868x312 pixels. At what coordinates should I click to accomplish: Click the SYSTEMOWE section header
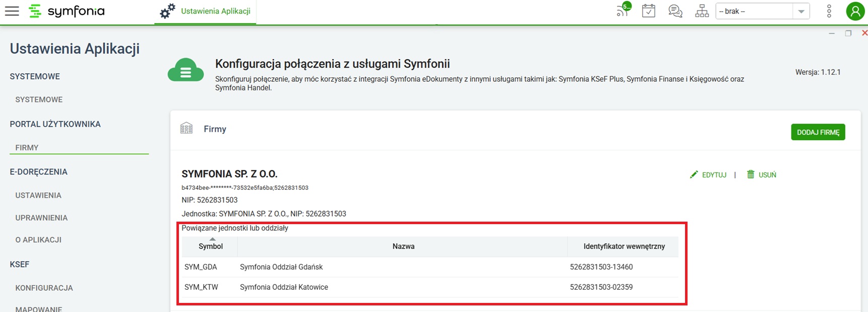(x=35, y=76)
